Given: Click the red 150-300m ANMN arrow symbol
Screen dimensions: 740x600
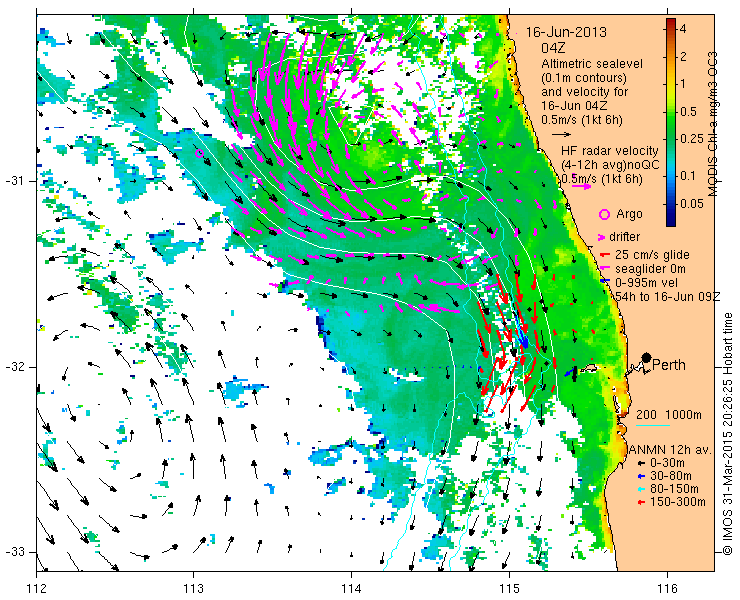Looking at the screenshot, I should click(641, 502).
